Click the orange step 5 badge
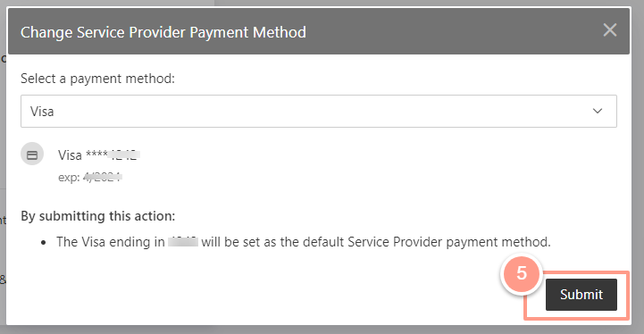Viewport: 644px width, 334px height. click(x=522, y=273)
